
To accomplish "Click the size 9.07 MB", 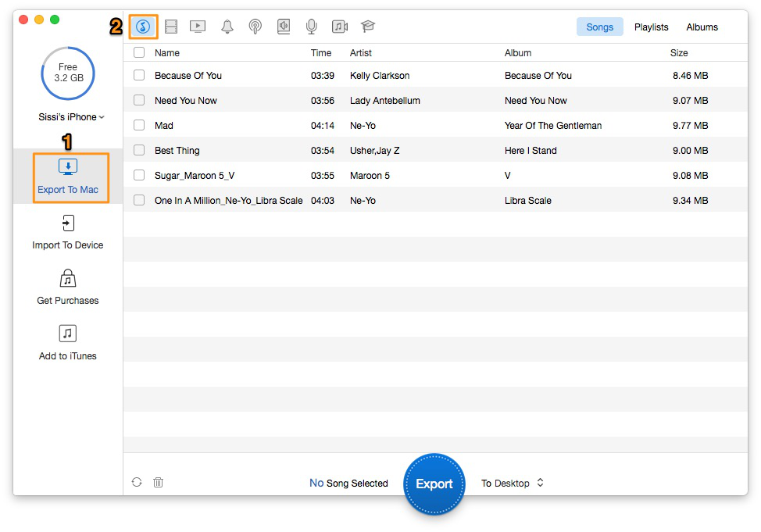I will [x=690, y=101].
